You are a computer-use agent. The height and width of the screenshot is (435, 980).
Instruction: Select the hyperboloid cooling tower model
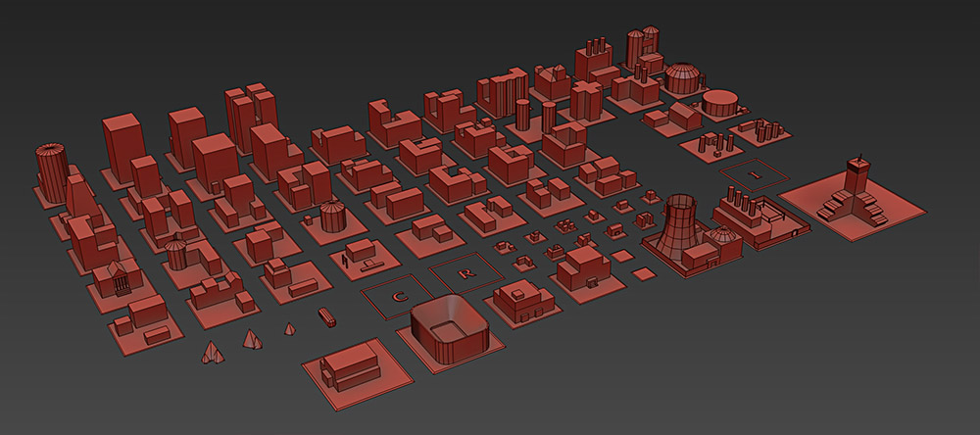(x=675, y=228)
